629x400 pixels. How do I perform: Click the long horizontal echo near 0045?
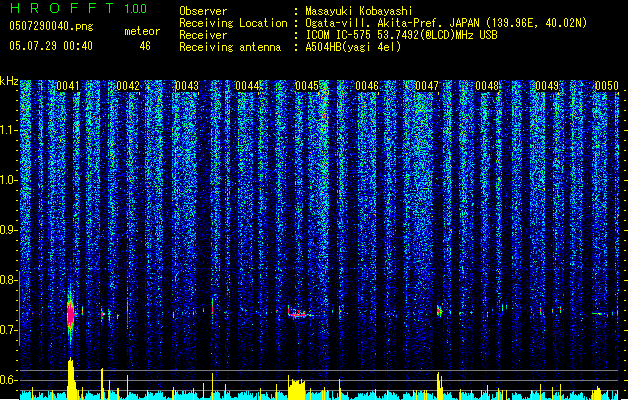click(x=298, y=314)
